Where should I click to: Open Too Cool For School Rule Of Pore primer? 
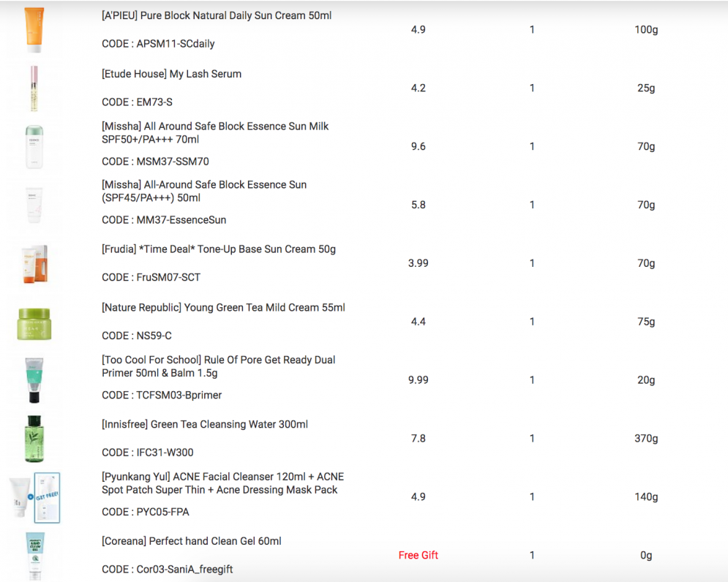[218, 366]
